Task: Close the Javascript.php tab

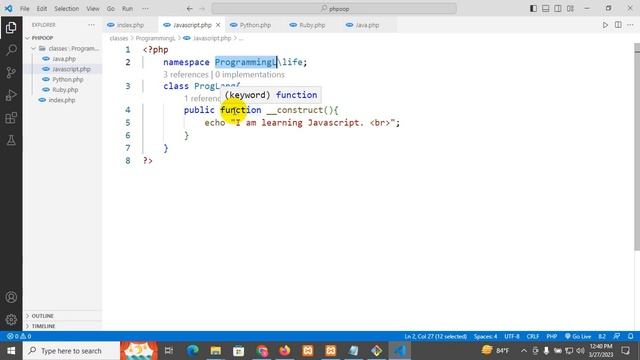Action: coord(218,25)
